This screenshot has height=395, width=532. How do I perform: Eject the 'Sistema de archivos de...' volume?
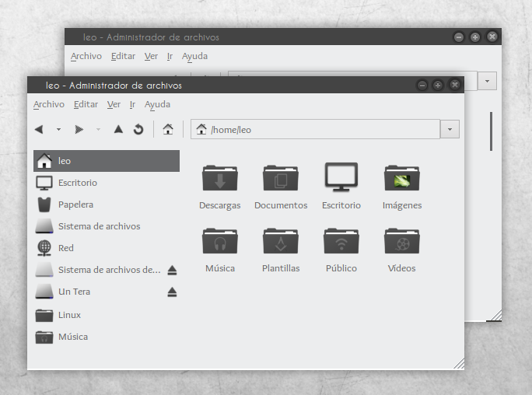pyautogui.click(x=172, y=271)
